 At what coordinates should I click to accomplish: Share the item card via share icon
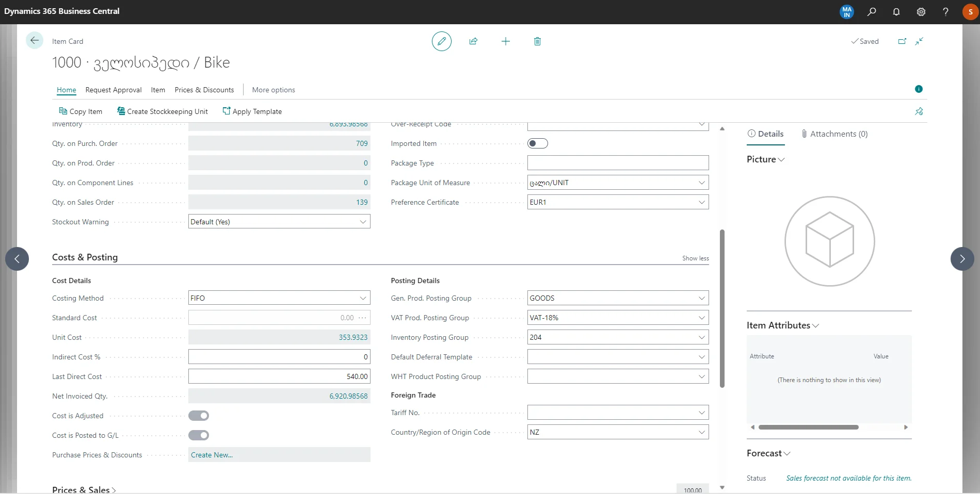(x=473, y=41)
